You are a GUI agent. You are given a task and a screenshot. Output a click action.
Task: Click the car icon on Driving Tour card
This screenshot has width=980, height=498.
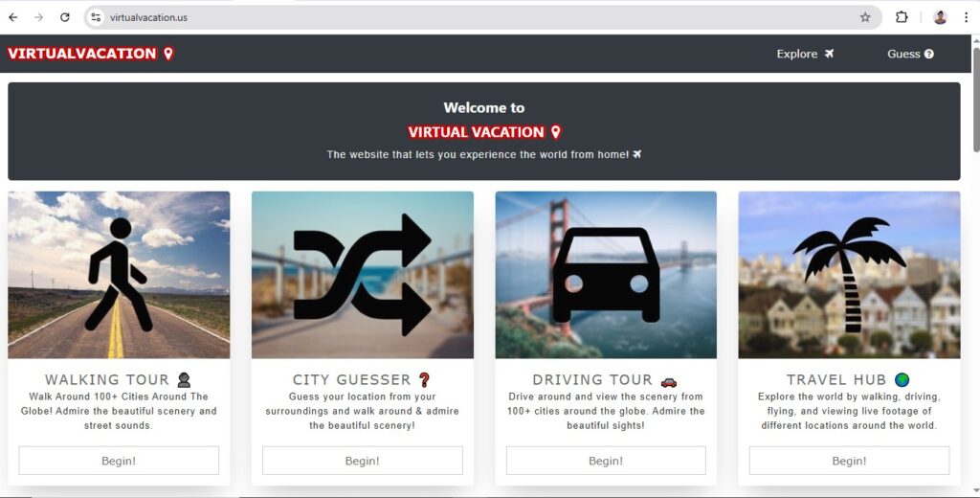coord(606,275)
